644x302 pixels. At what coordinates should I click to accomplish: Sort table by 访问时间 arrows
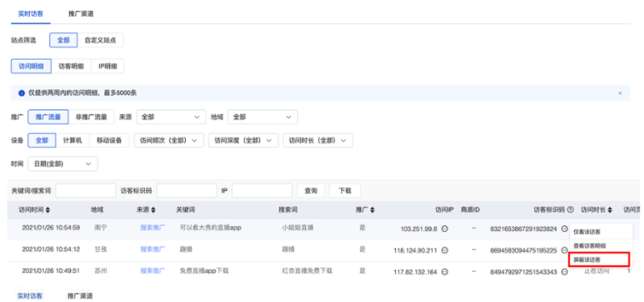click(48, 210)
